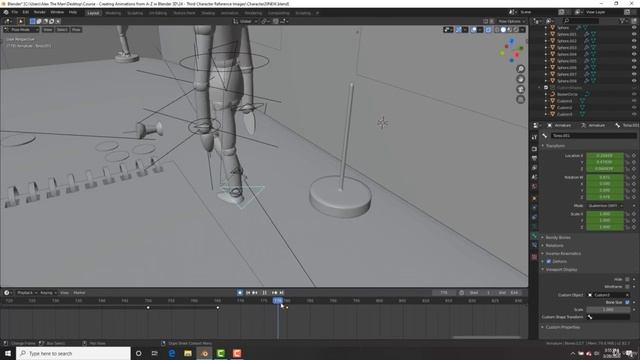The height and width of the screenshot is (360, 640).
Task: Toggle the Wireframe checkbox
Action: (x=627, y=287)
